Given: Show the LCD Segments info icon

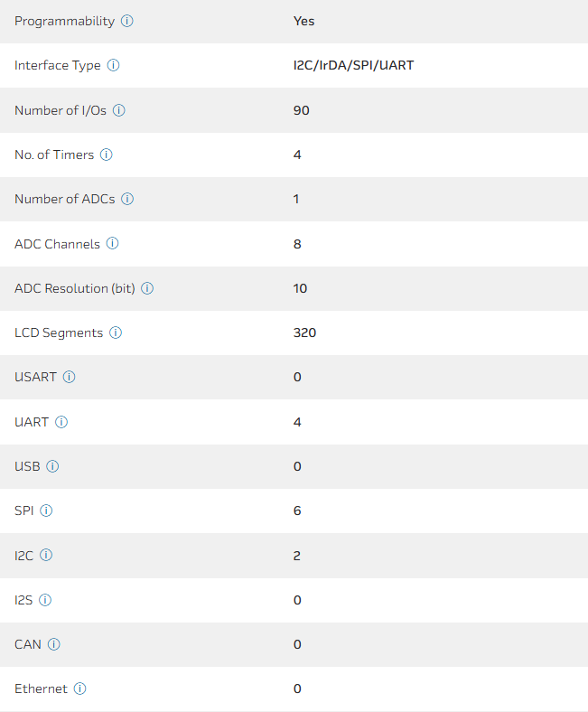Looking at the screenshot, I should pos(116,333).
